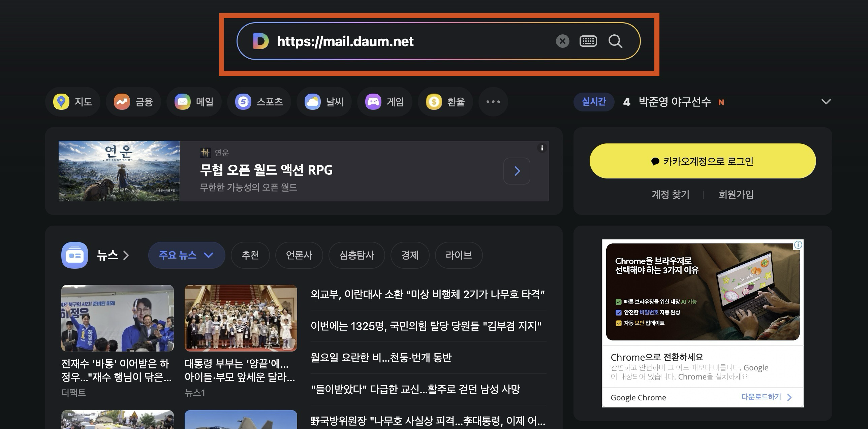Click ad subtitle 무한한 가능성의 오픈 월드
This screenshot has width=868, height=429.
249,187
